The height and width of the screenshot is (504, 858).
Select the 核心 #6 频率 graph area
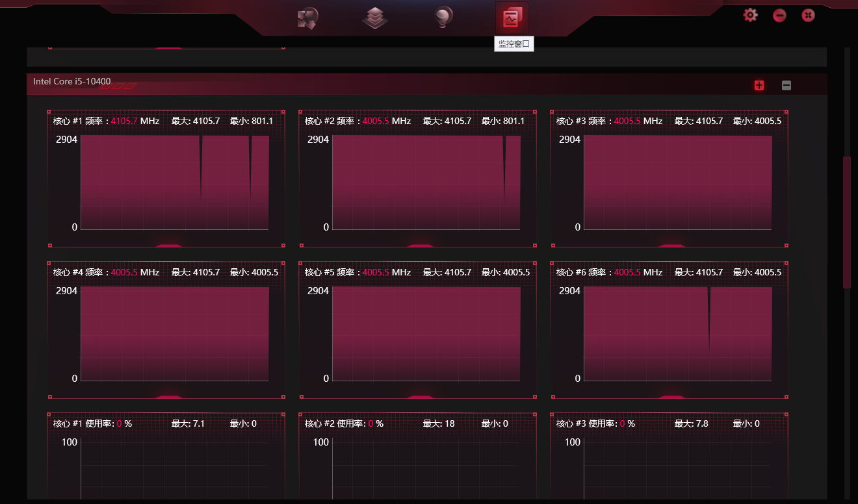(x=678, y=334)
